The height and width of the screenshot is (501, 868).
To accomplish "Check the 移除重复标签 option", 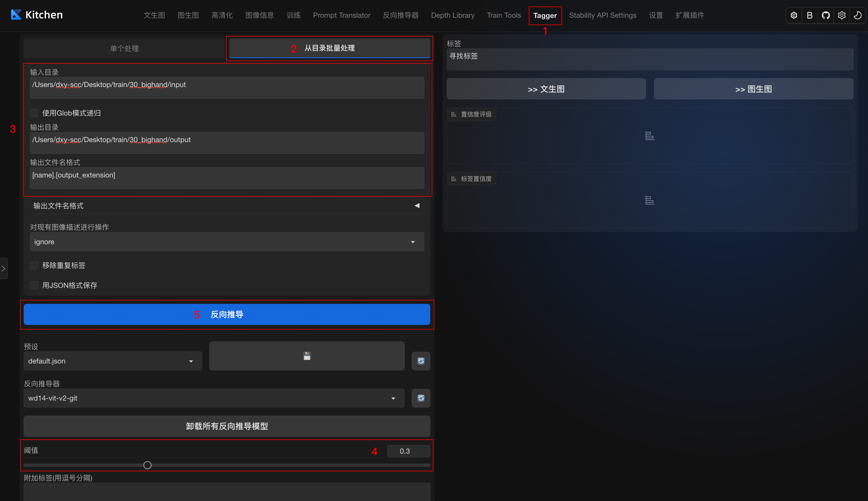I will point(34,265).
